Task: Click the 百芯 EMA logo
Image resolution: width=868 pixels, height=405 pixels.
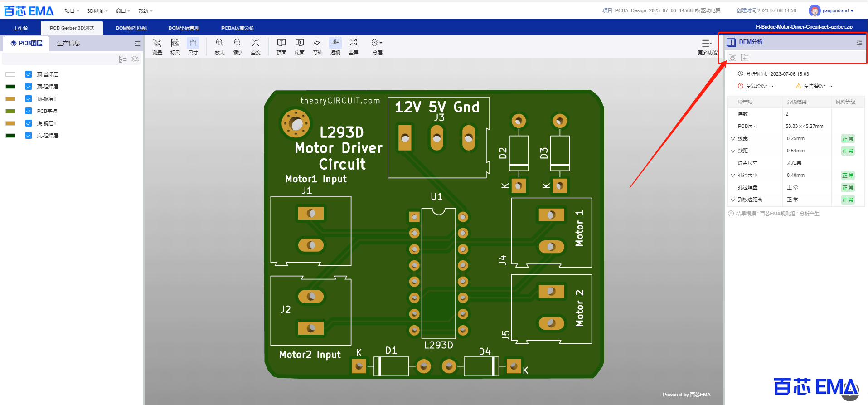Action: click(x=29, y=10)
